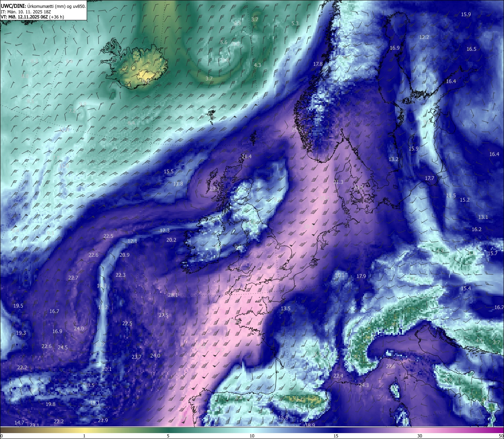Select the 12.1 map value
This screenshot has width=504, height=439.
pos(132,241)
